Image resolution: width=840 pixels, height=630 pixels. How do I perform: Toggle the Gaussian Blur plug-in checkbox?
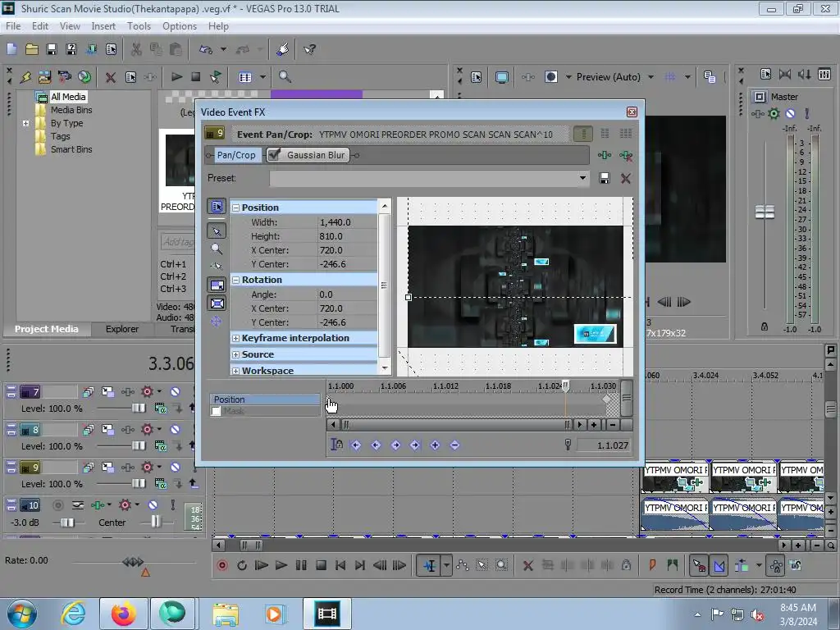274,155
